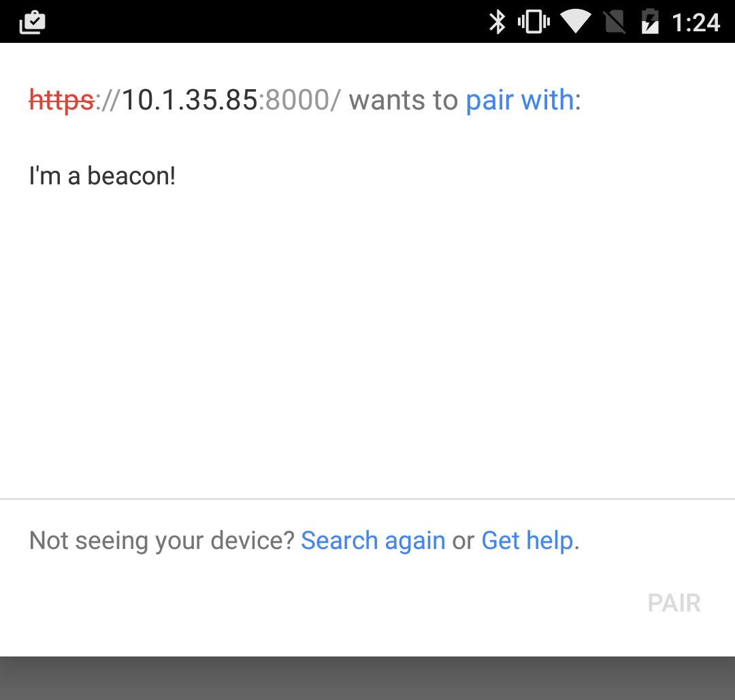The image size is (735, 700).
Task: Open the 'Get help' link
Action: (x=527, y=541)
